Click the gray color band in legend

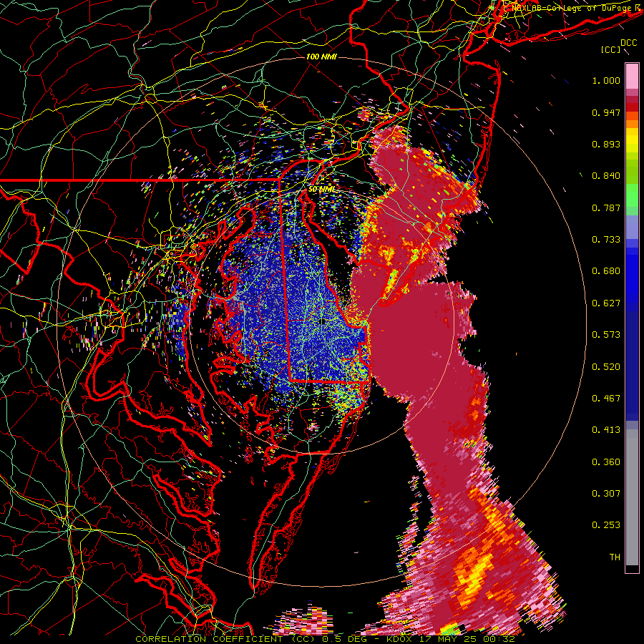tap(632, 497)
